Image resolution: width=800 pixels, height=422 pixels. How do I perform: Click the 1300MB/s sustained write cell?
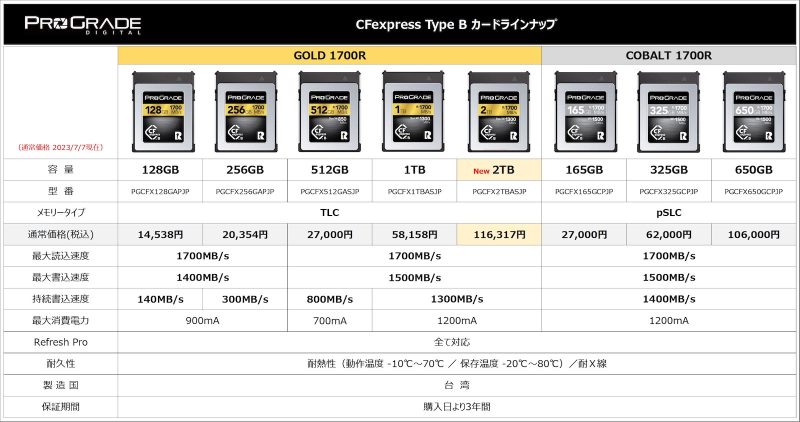click(x=457, y=299)
